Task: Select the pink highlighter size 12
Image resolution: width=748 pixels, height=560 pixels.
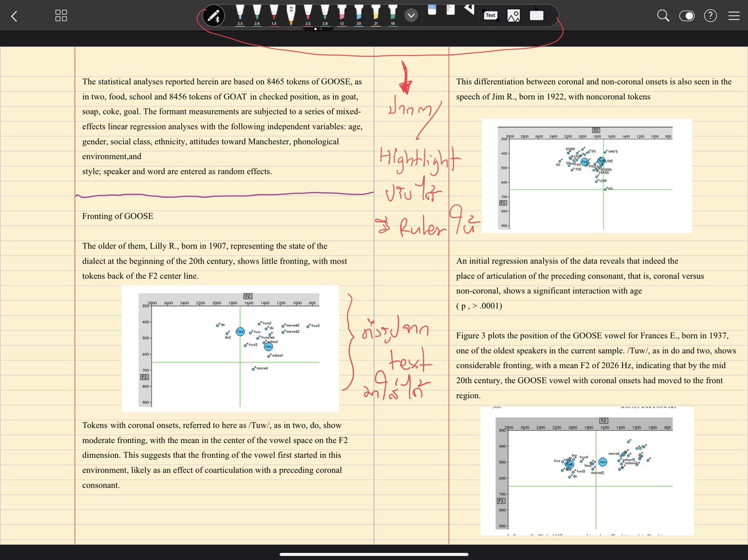Action: click(342, 16)
